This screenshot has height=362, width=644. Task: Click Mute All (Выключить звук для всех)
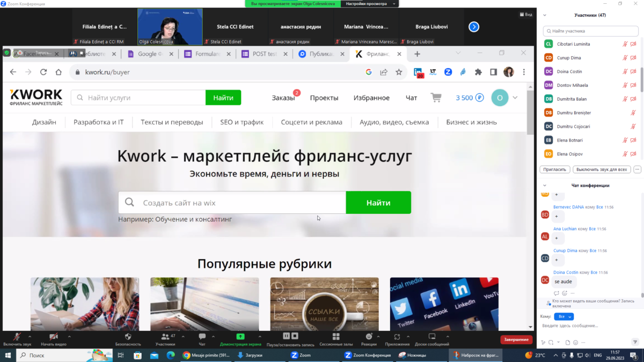click(x=601, y=169)
